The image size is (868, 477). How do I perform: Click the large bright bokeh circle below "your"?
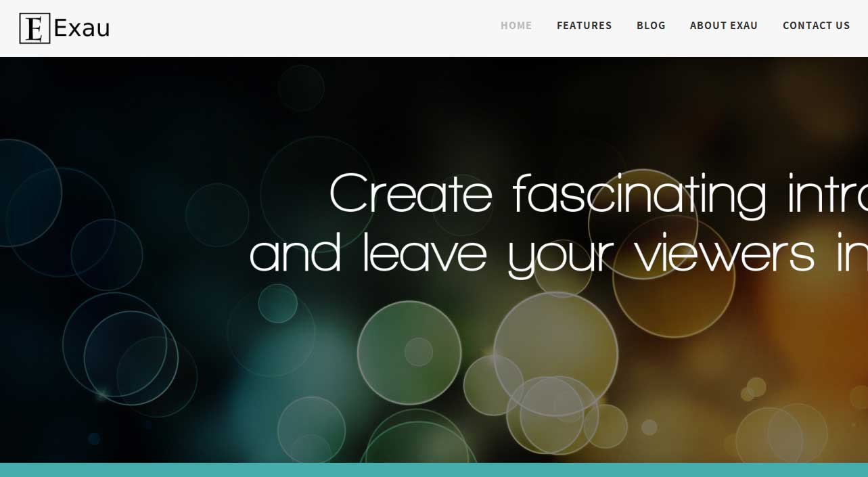coord(555,353)
